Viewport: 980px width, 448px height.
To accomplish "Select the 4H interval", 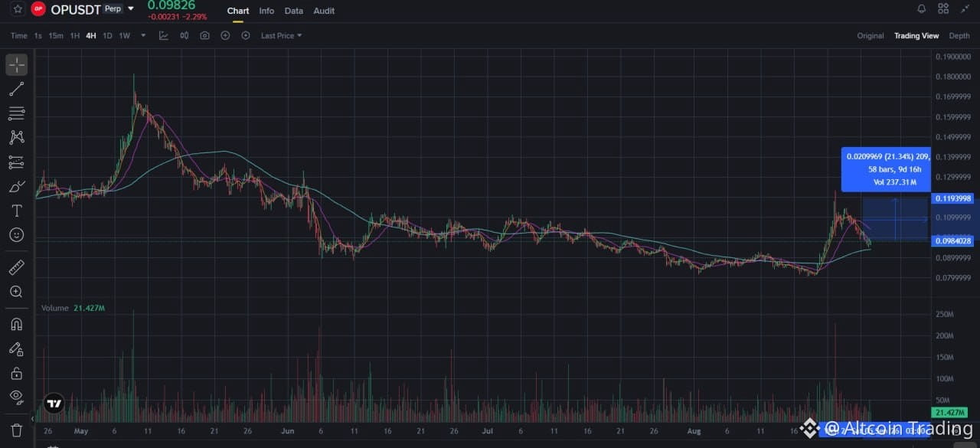I will pyautogui.click(x=91, y=35).
